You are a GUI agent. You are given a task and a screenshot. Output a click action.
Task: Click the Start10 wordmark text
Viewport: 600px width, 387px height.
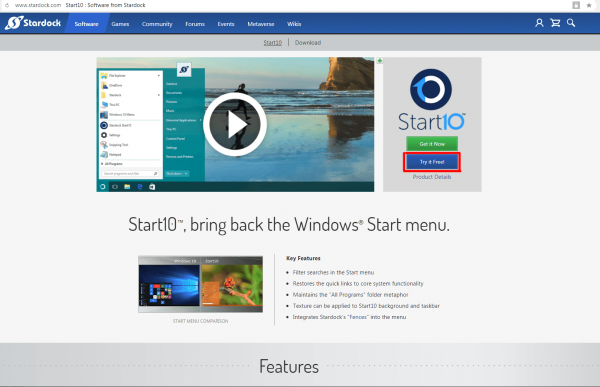(432, 122)
